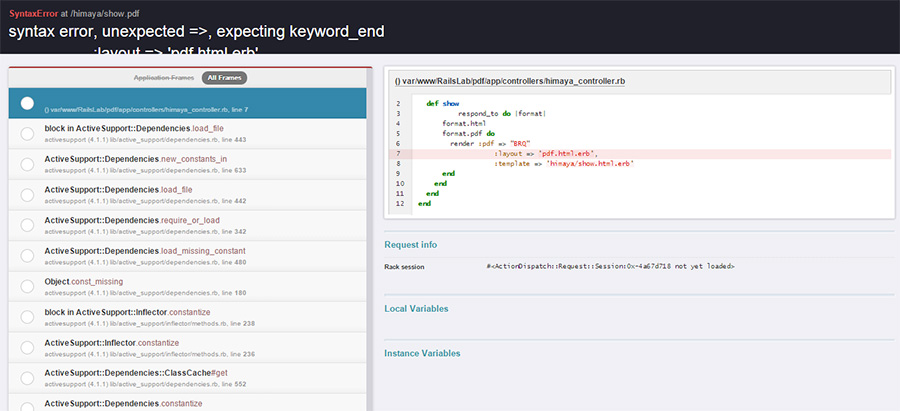This screenshot has height=411, width=900.
Task: Click the circle icon beside the require_or_load frame
Action: click(27, 225)
